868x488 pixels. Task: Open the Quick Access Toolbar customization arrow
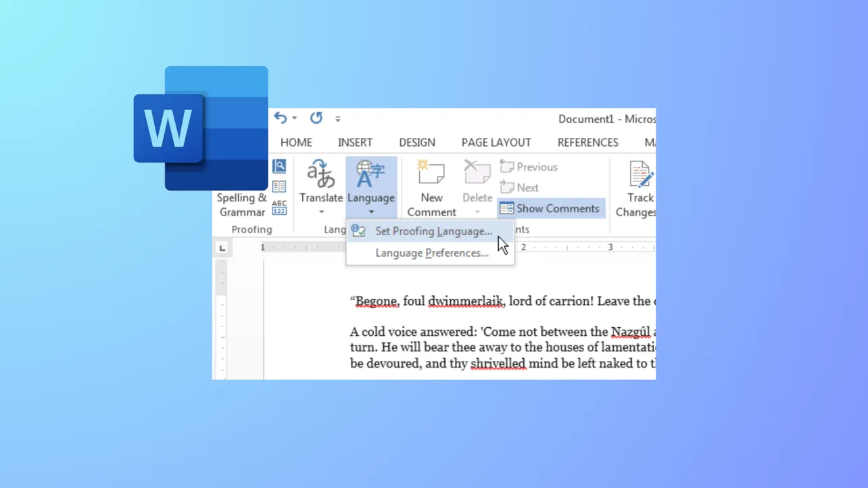coord(338,118)
